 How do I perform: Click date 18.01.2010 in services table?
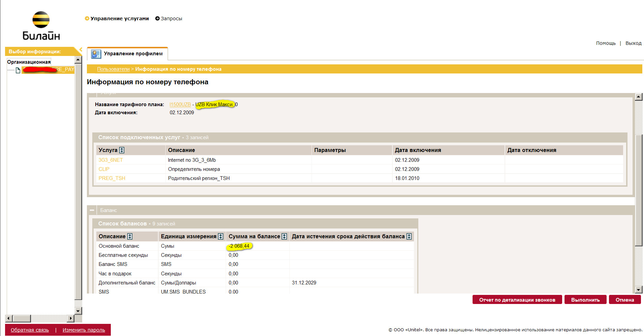(407, 178)
